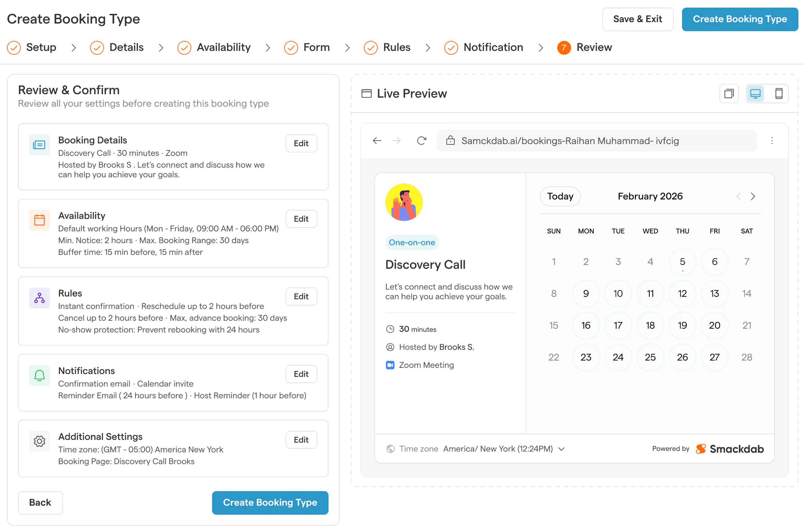The height and width of the screenshot is (532, 804).
Task: Select February 9 in calendar
Action: click(586, 294)
